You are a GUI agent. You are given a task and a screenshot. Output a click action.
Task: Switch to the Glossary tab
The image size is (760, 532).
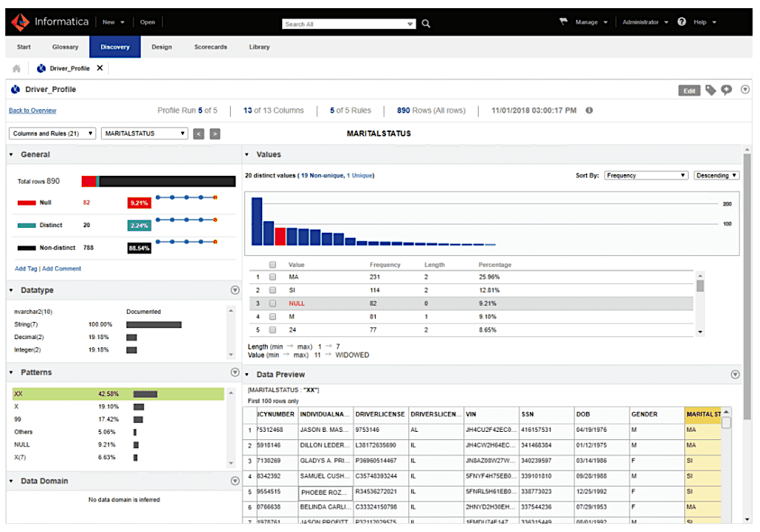[x=65, y=46]
